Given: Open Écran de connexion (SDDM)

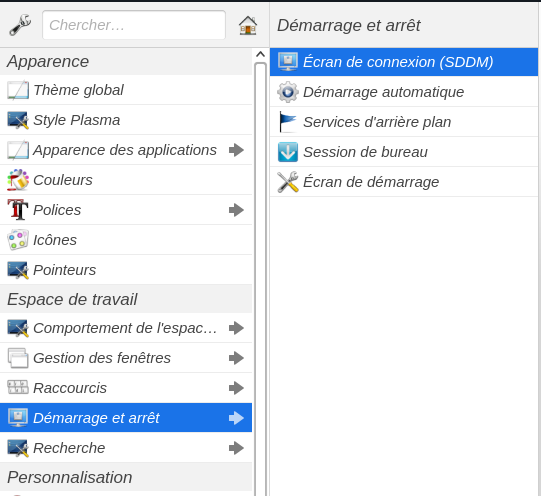Looking at the screenshot, I should [404, 62].
